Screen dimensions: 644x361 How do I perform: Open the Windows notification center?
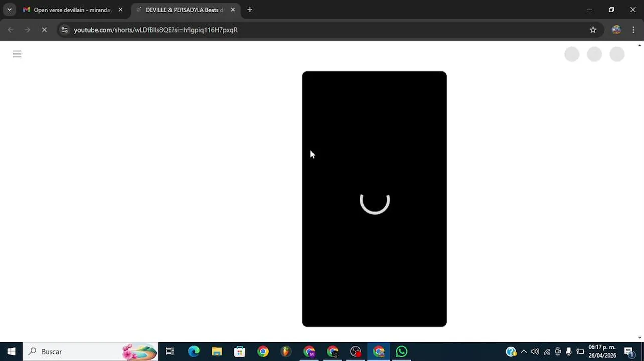(629, 352)
